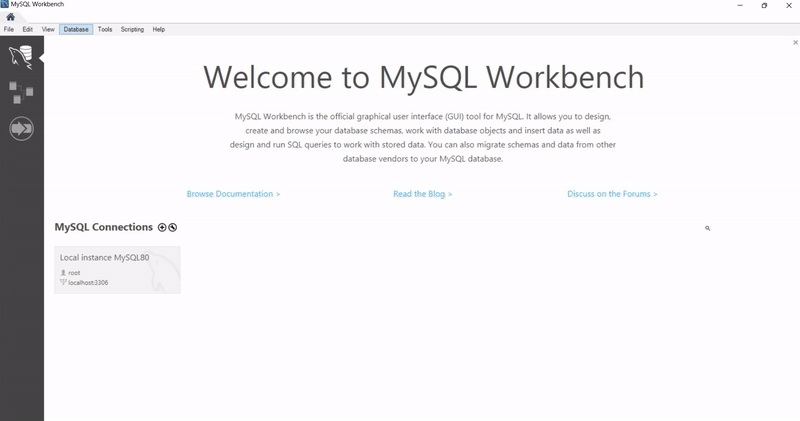Open the View menu

pos(48,30)
